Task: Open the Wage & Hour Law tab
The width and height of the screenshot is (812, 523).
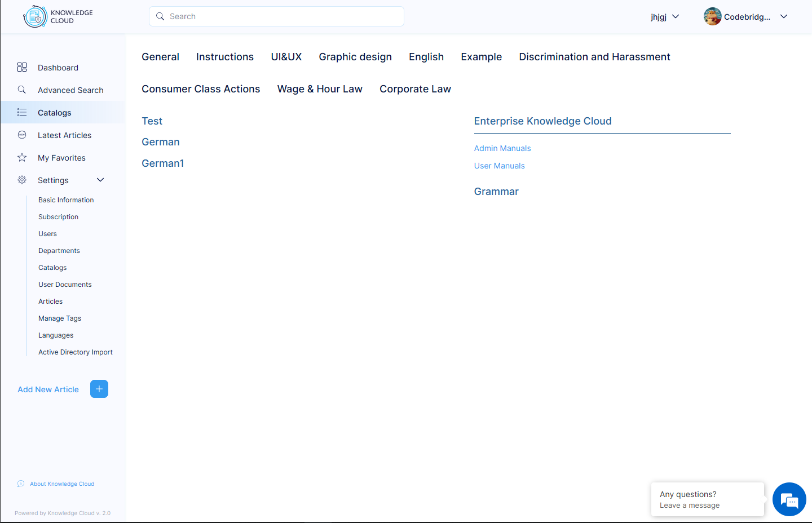Action: click(x=320, y=89)
